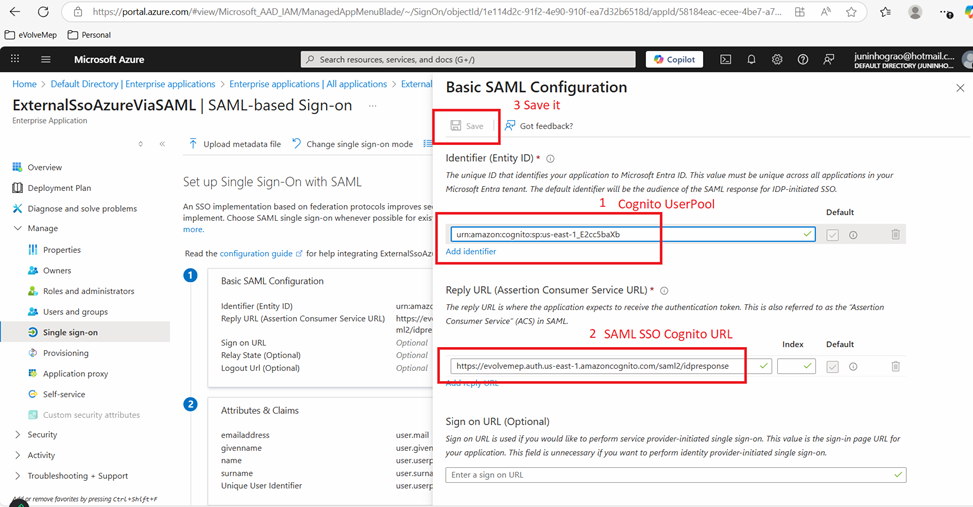Screen dimensions: 973x507
Task: Open Got feedback? in the SAML panel
Action: [539, 126]
